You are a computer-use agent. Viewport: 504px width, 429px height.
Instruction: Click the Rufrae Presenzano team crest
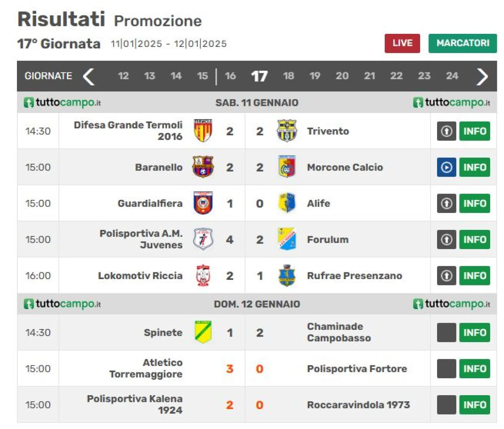click(287, 276)
